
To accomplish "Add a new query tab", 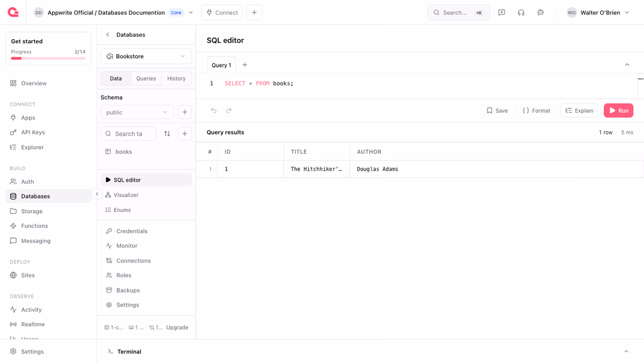I will click(245, 65).
